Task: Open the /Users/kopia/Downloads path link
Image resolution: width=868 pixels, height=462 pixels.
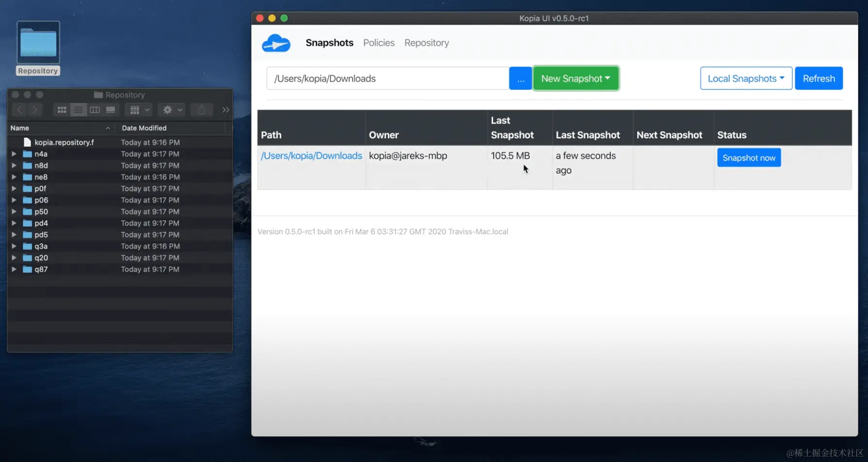Action: (x=311, y=156)
